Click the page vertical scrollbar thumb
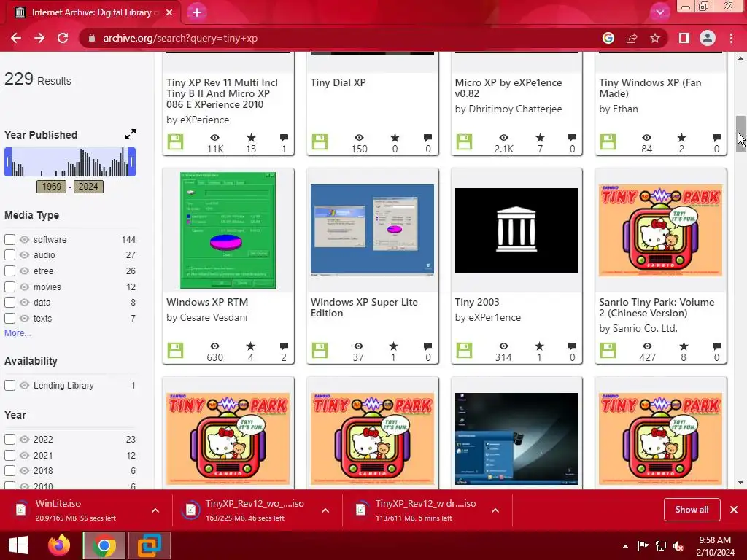 (x=740, y=133)
